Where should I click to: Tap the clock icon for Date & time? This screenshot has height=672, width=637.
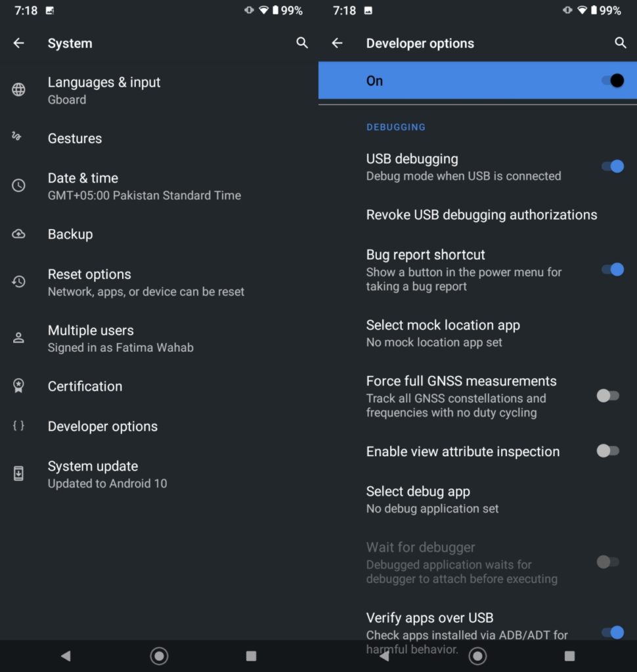[19, 186]
